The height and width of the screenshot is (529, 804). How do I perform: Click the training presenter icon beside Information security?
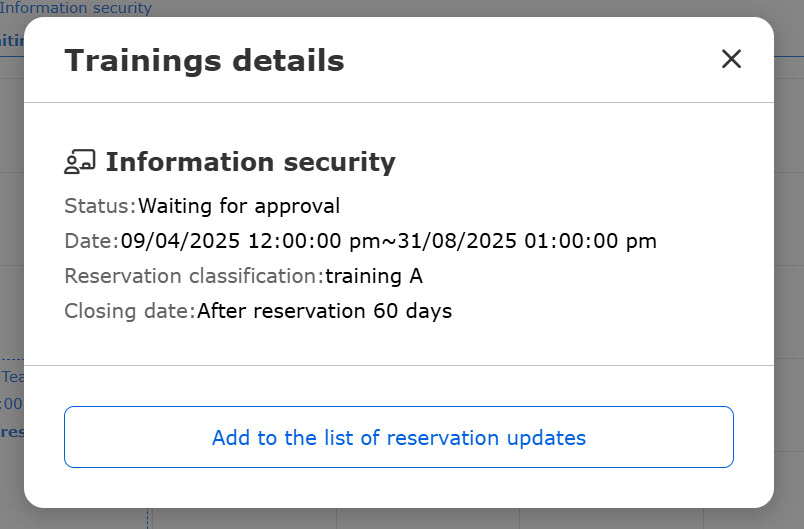[x=79, y=162]
